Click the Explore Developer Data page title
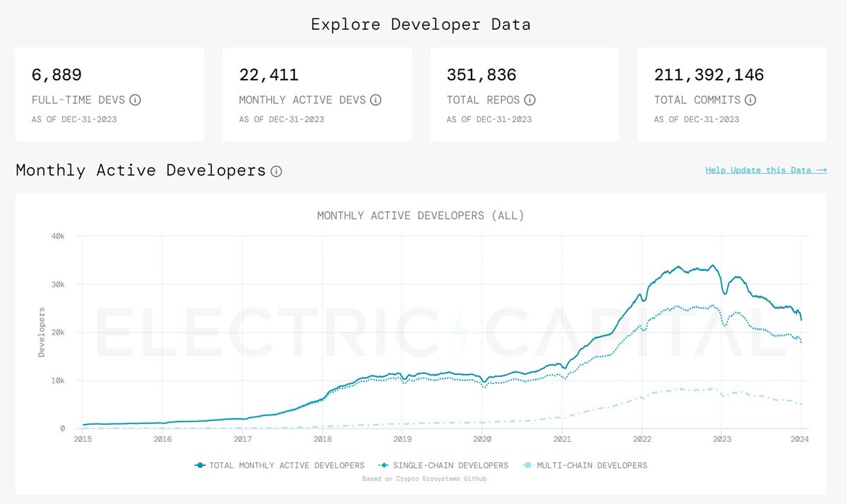Screen dimensions: 847x504 421,25
